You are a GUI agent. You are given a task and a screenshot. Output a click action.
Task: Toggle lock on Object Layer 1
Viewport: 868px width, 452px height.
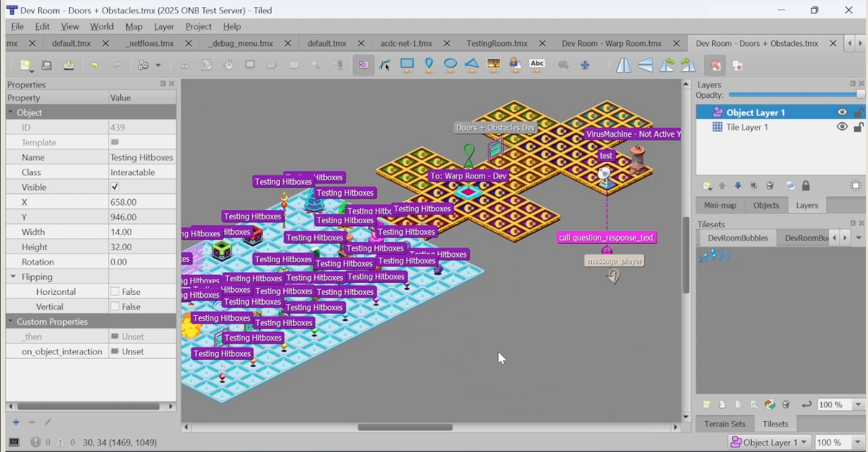(x=859, y=113)
